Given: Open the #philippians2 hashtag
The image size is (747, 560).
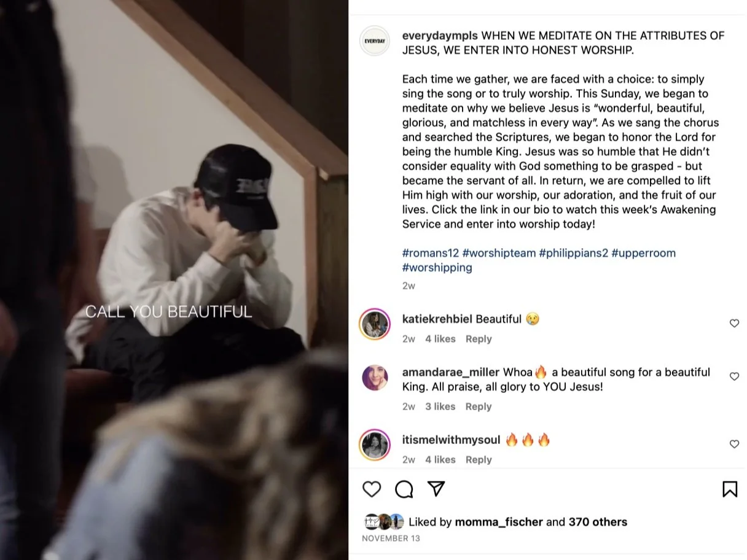Looking at the screenshot, I should point(573,253).
